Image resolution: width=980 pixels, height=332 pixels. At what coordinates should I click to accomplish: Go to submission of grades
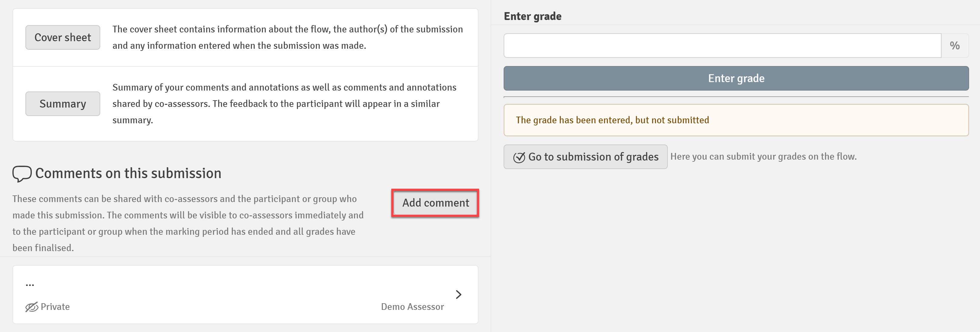tap(585, 157)
